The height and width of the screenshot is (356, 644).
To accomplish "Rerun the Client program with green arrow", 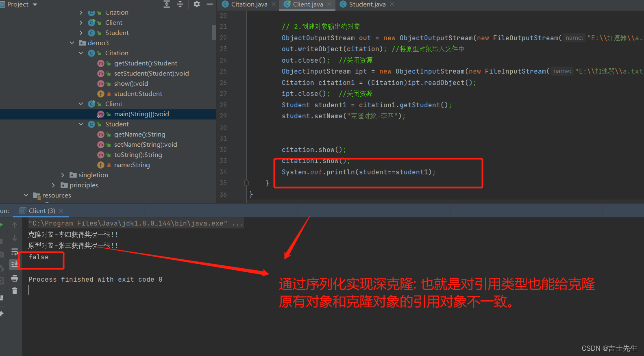I will [1, 225].
